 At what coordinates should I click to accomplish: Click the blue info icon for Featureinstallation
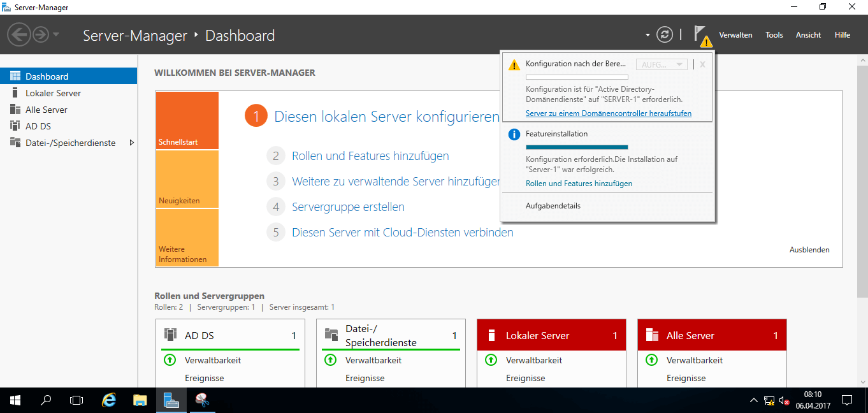pyautogui.click(x=514, y=134)
